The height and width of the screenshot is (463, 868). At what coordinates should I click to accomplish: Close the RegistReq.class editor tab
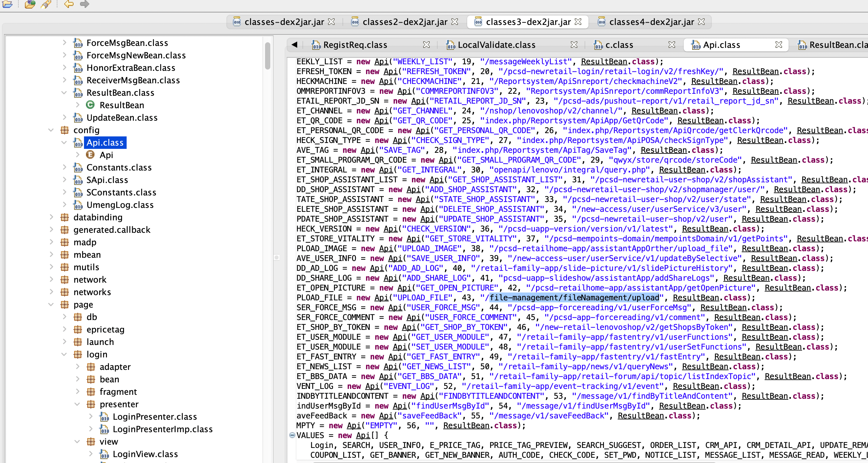pos(426,45)
